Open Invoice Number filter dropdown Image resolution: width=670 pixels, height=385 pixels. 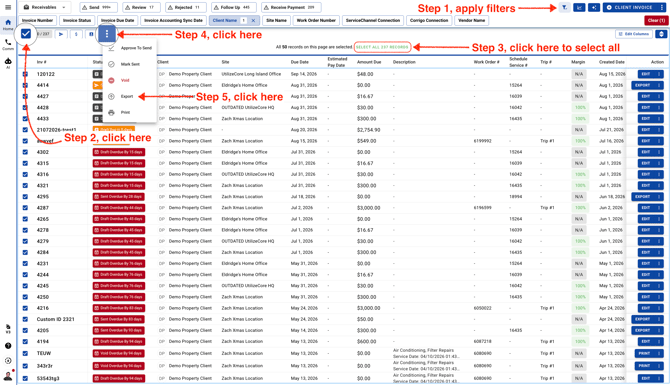pyautogui.click(x=37, y=20)
